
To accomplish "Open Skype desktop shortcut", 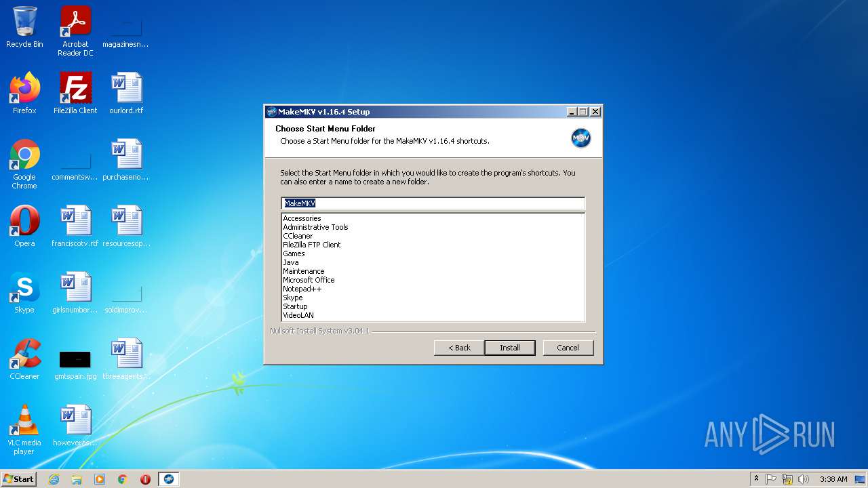I will pos(24,293).
